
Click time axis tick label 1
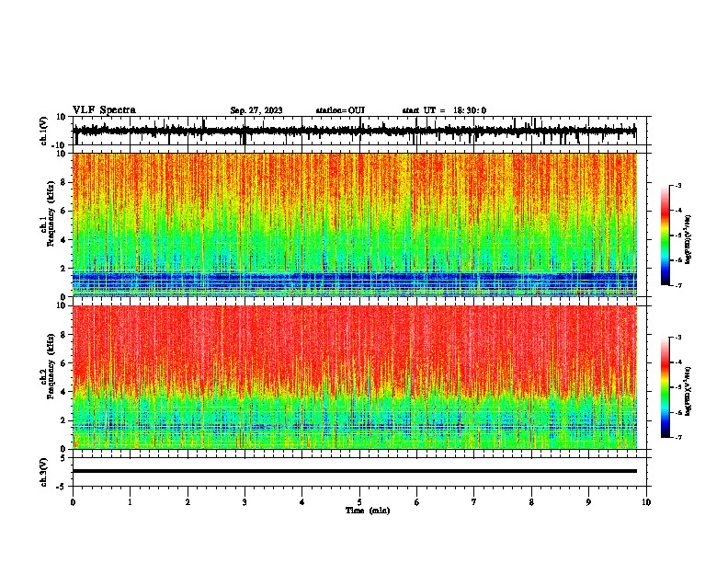point(130,502)
